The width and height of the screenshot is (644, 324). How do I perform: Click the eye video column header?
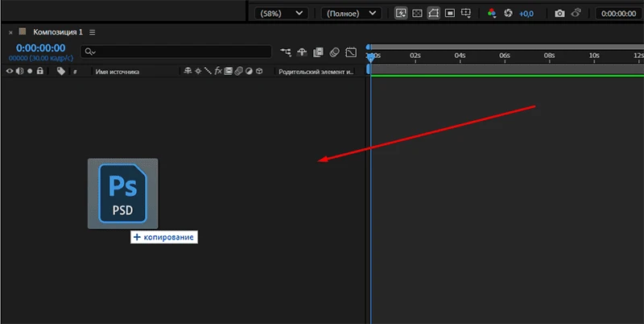click(10, 71)
